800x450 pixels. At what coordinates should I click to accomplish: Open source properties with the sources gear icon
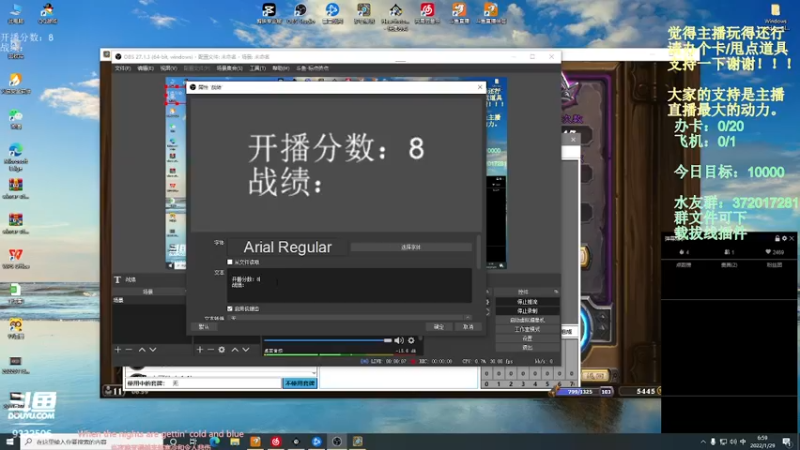[221, 349]
